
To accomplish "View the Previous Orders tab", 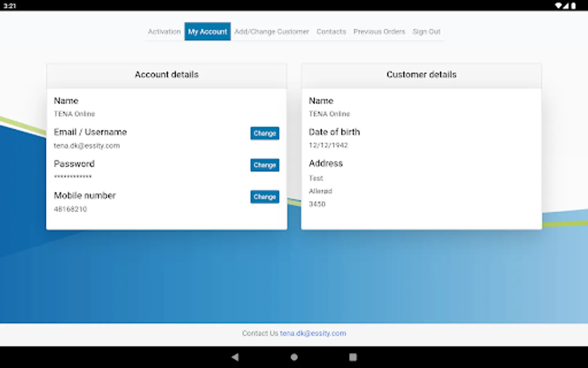I will tap(379, 31).
